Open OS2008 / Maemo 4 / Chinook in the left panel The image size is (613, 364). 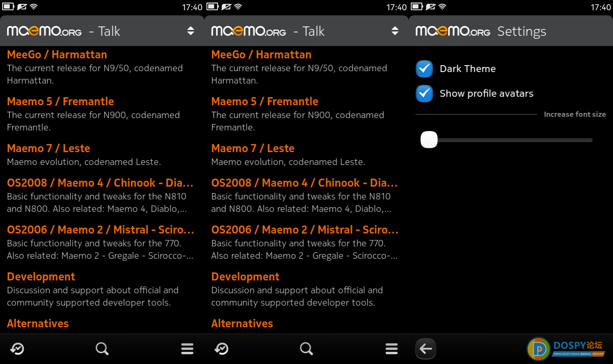pyautogui.click(x=100, y=183)
